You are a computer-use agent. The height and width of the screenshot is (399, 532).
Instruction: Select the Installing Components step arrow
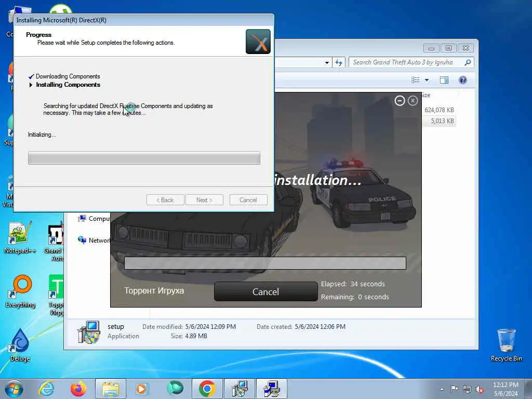click(x=31, y=85)
